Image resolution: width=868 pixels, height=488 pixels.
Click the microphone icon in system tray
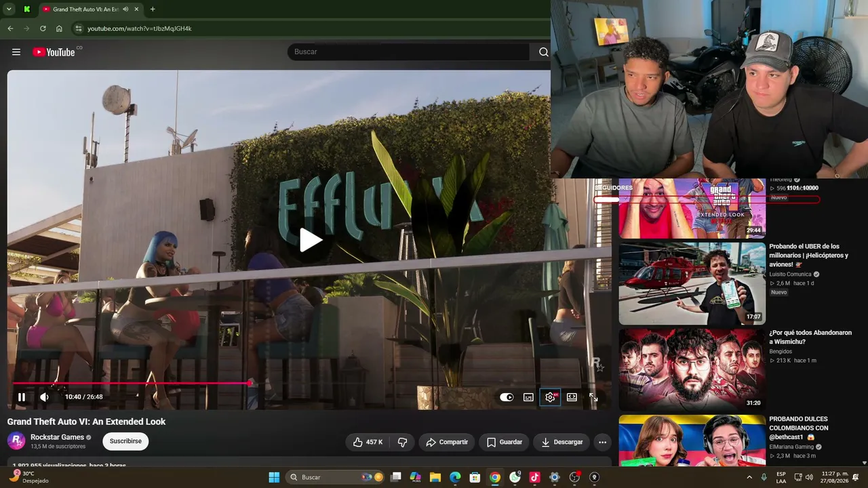click(x=764, y=477)
